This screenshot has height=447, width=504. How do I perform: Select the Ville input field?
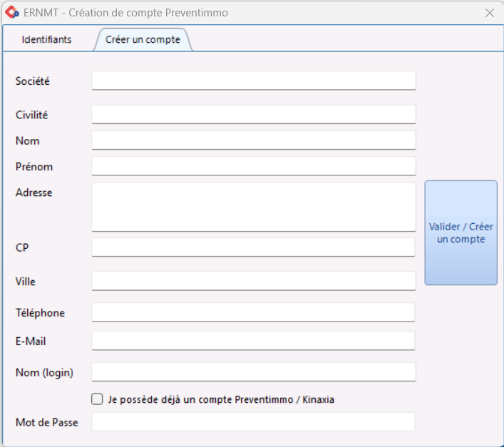254,281
